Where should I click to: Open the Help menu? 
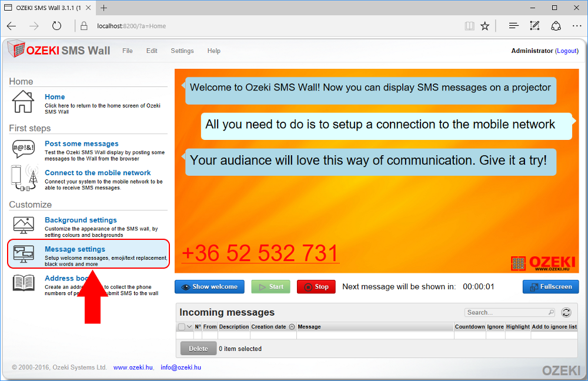click(214, 51)
